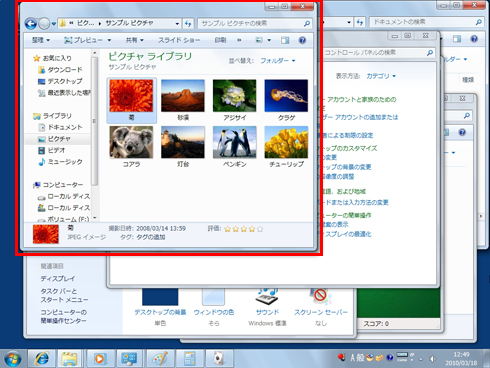
Task: Open Calculator from the taskbar
Action: [190, 359]
